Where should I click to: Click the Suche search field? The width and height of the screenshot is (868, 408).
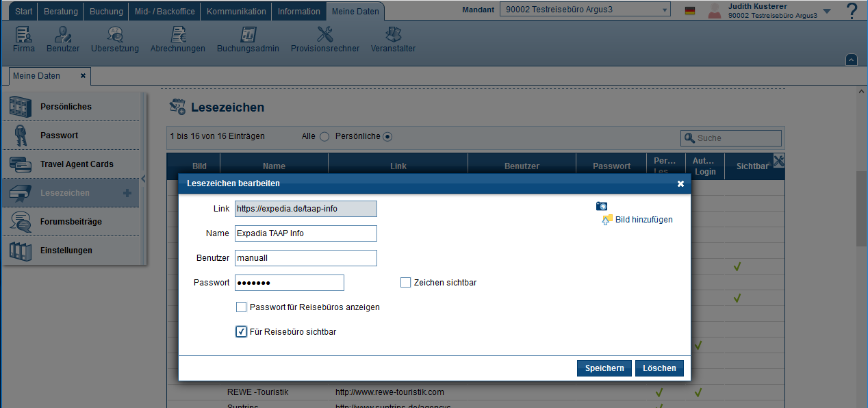[x=731, y=138]
